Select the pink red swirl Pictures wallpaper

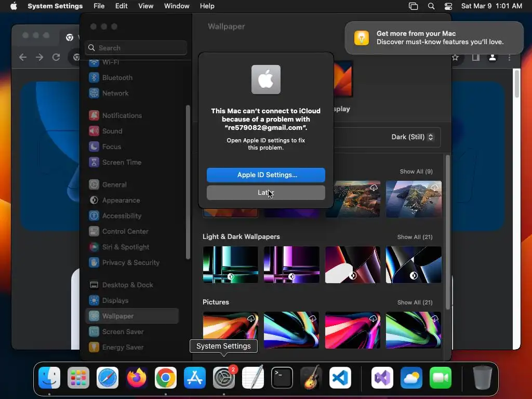pyautogui.click(x=353, y=330)
